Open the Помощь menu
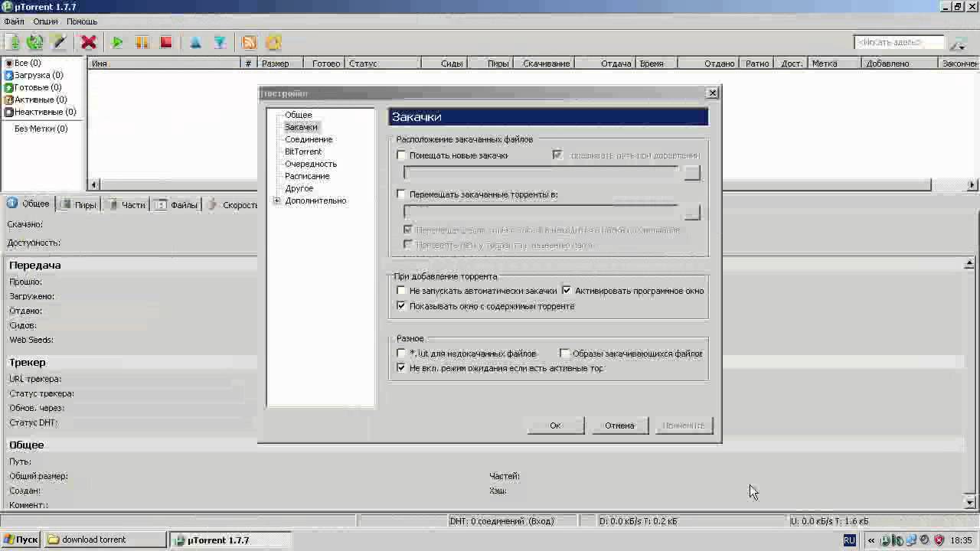 click(x=82, y=21)
